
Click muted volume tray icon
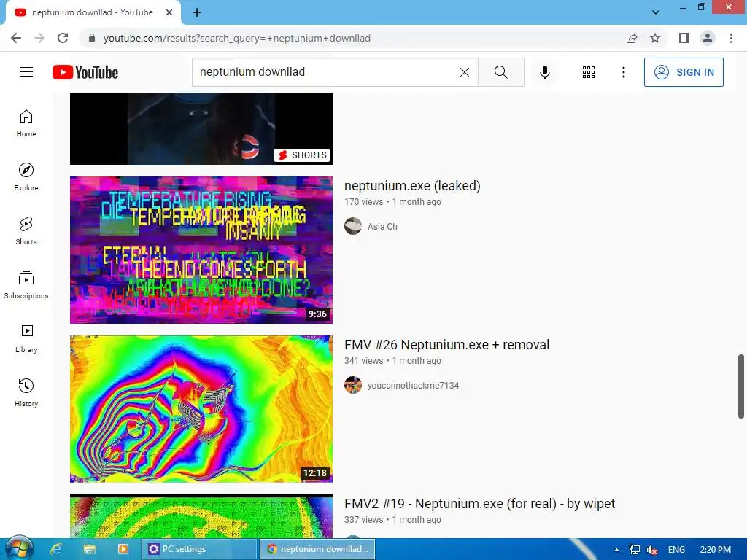tap(652, 550)
